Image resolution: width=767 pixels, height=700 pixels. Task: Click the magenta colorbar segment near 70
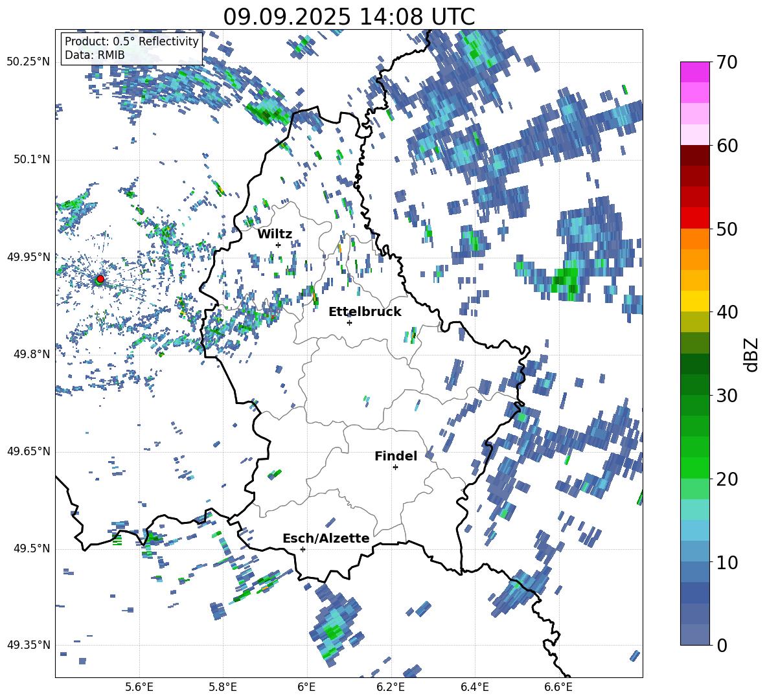coord(694,73)
